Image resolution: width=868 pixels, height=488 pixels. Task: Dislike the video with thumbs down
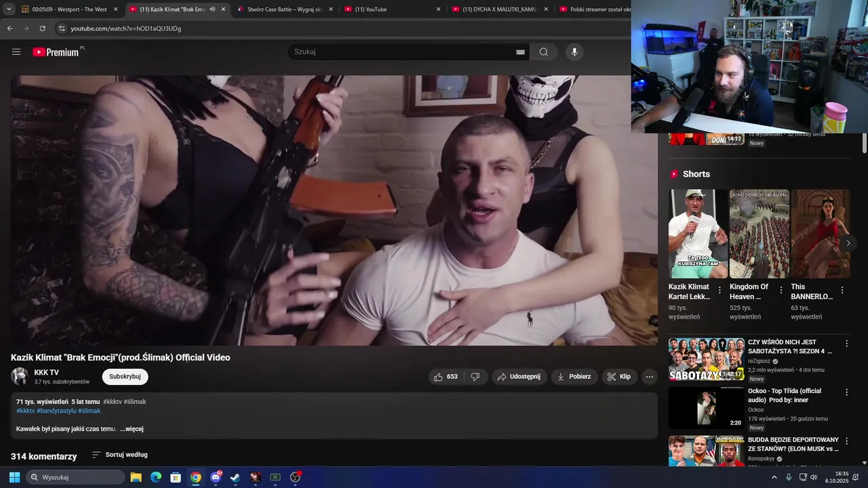[475, 377]
